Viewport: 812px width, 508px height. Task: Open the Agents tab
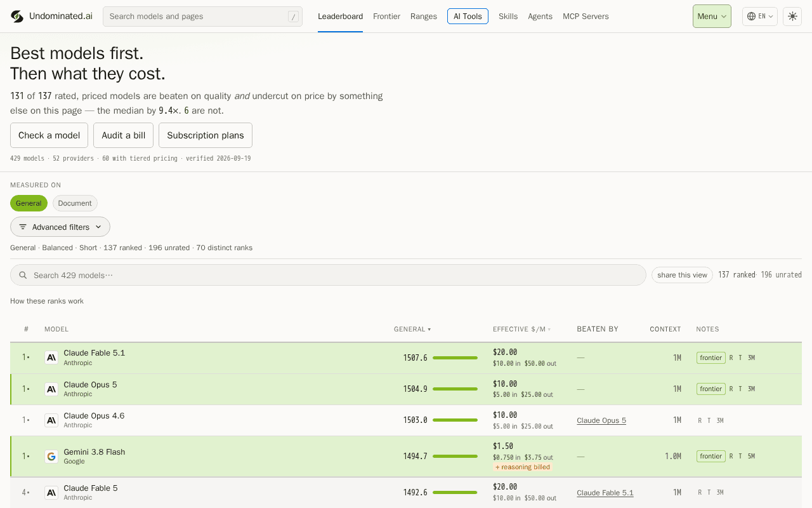point(540,17)
